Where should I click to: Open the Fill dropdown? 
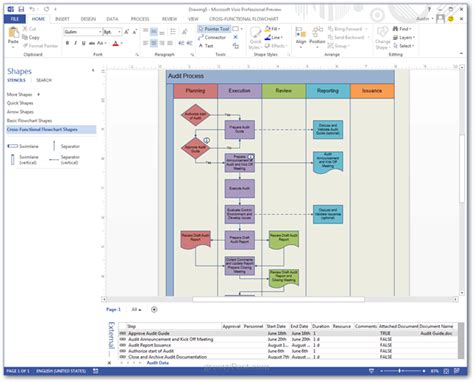pos(273,29)
